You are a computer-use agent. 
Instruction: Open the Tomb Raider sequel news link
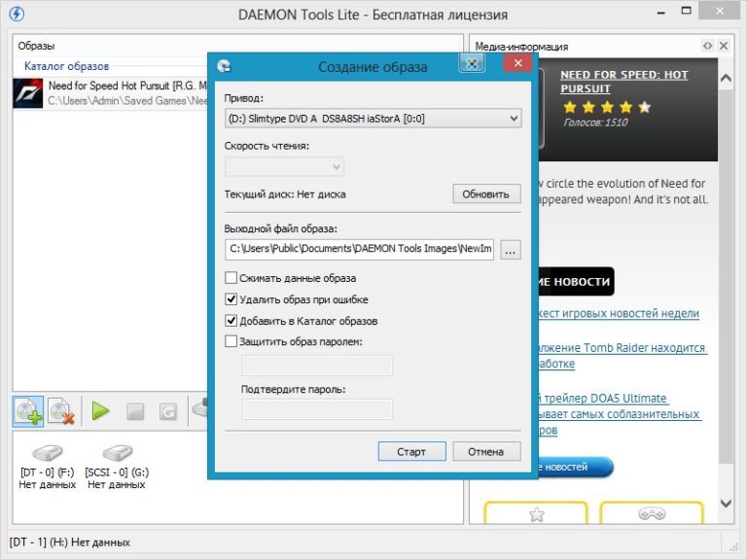(x=622, y=355)
